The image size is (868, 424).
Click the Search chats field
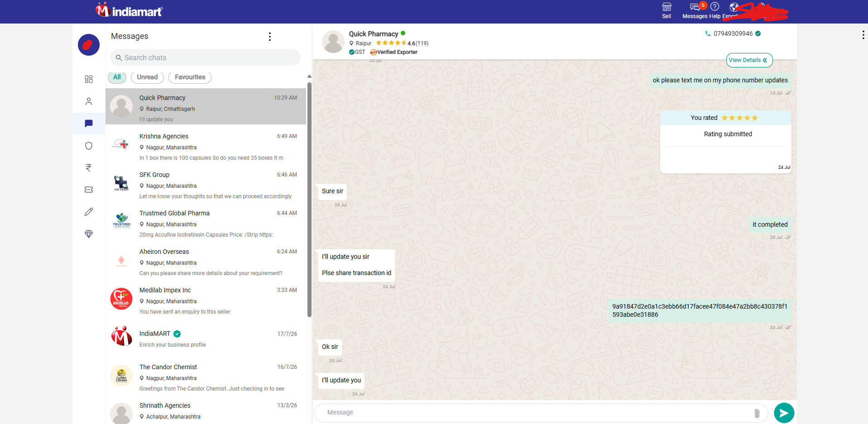(205, 58)
